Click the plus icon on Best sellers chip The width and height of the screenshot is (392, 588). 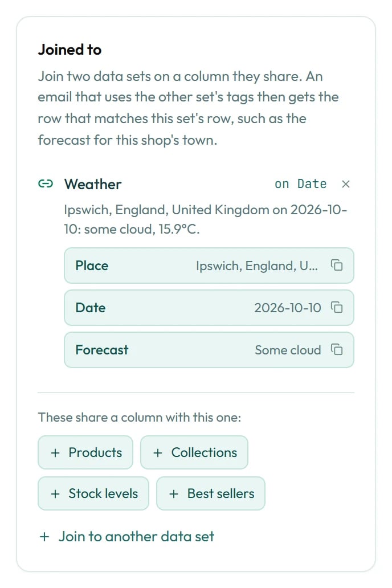[173, 493]
